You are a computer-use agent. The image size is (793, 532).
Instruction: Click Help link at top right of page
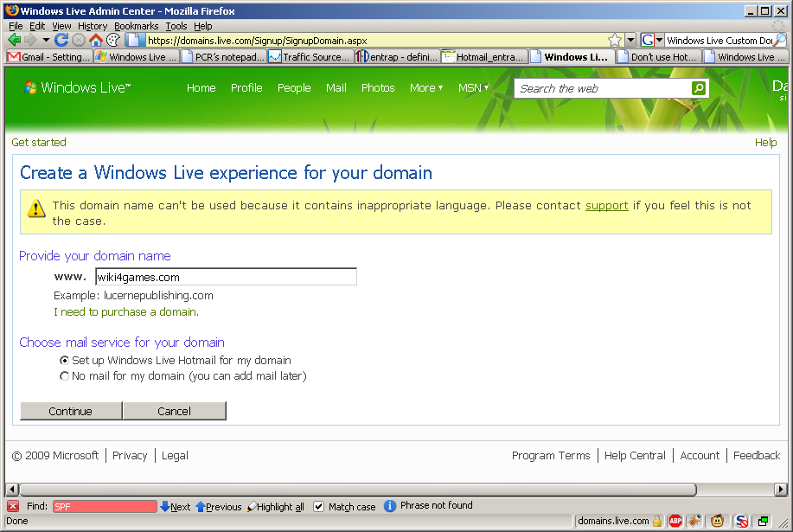point(765,143)
